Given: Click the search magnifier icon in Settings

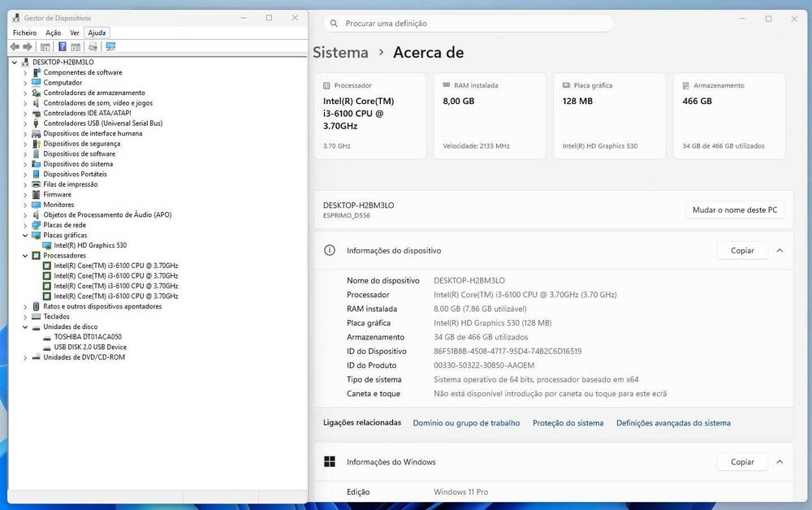Looking at the screenshot, I should pos(334,24).
